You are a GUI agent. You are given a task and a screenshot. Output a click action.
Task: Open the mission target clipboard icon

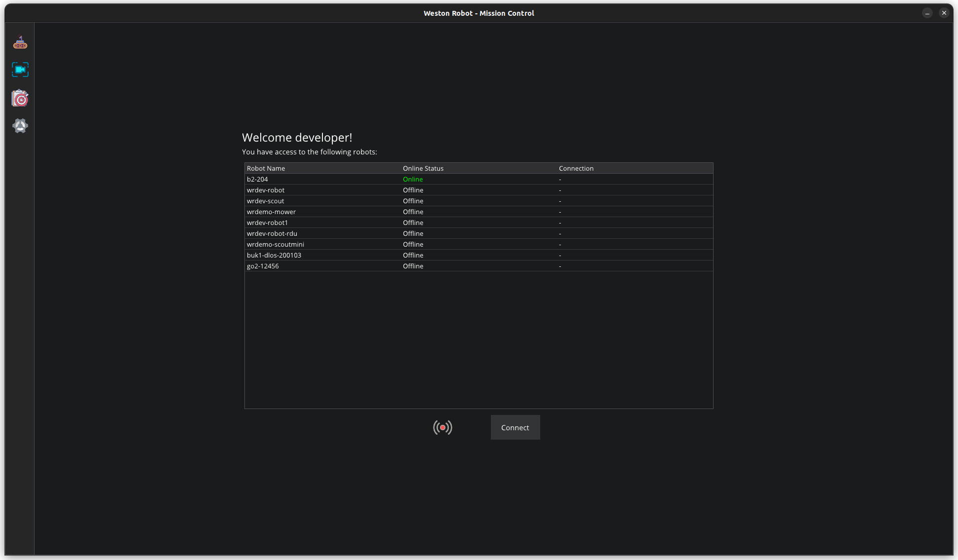pos(20,98)
